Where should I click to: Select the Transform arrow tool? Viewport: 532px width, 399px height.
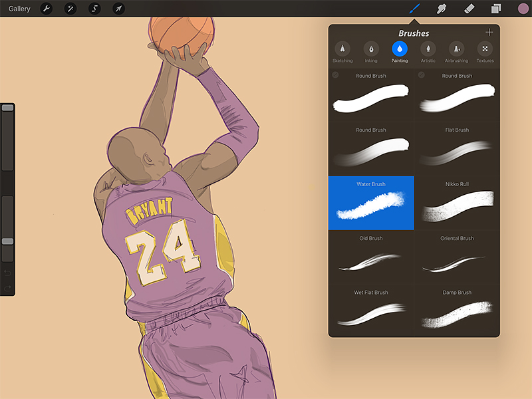point(117,9)
